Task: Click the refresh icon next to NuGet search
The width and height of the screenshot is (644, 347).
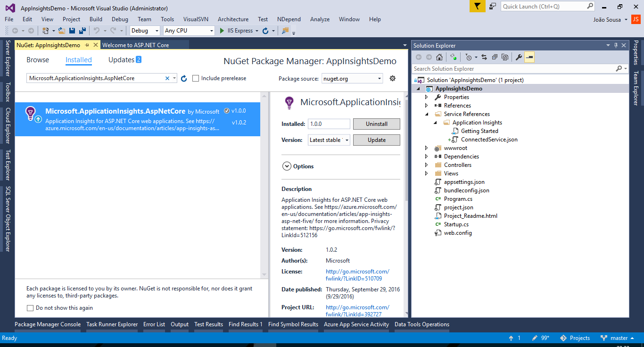Action: click(x=184, y=78)
